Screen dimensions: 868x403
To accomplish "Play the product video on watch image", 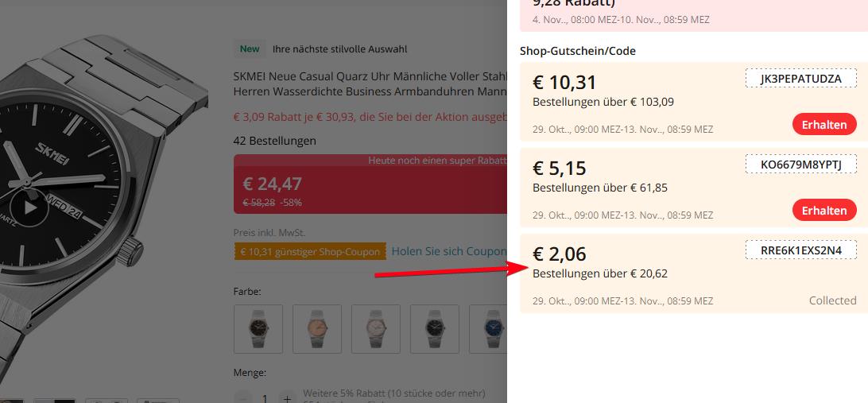I will click(30, 207).
